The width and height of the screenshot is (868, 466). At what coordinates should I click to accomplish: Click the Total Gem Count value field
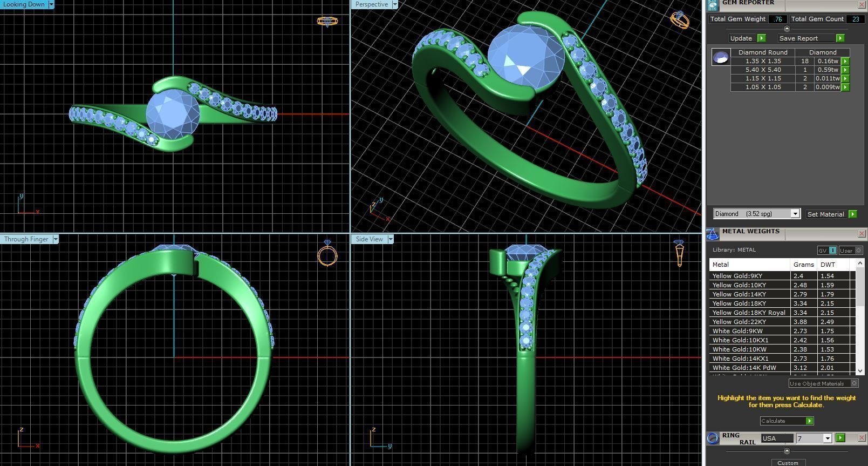coord(855,19)
